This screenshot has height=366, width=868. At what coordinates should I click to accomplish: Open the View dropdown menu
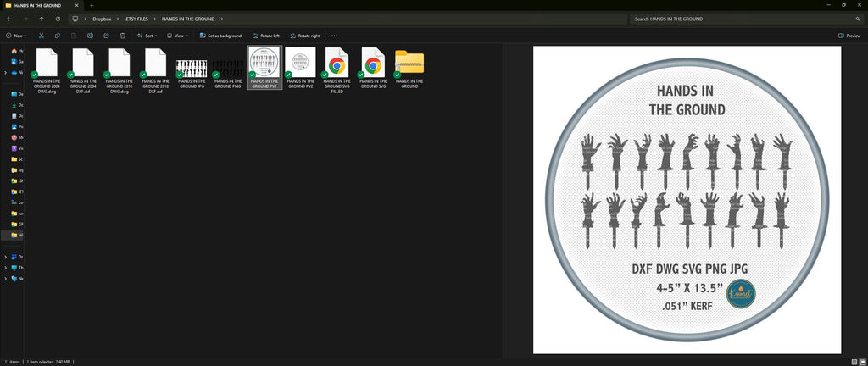[x=178, y=36]
